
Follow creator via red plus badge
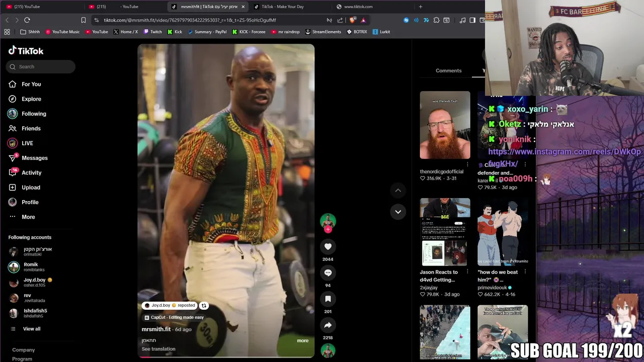coord(328,229)
